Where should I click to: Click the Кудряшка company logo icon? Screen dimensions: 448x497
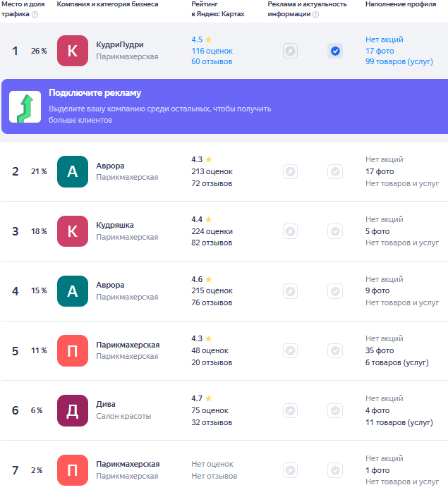click(73, 231)
